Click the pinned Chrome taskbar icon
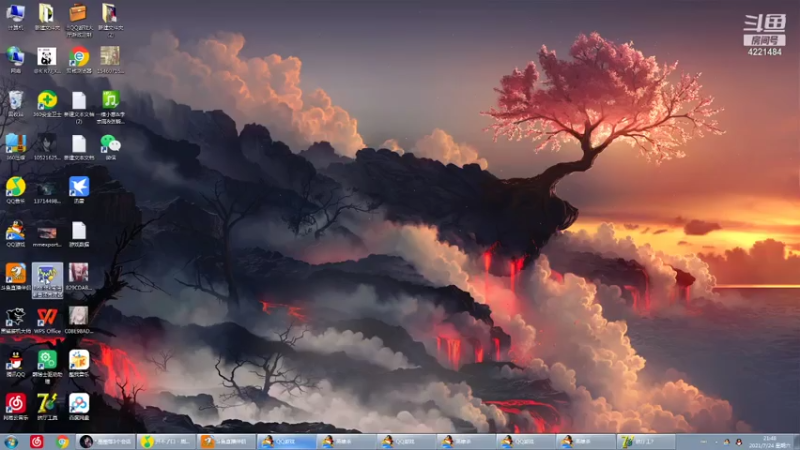Viewport: 800px width, 450px height. click(62, 442)
